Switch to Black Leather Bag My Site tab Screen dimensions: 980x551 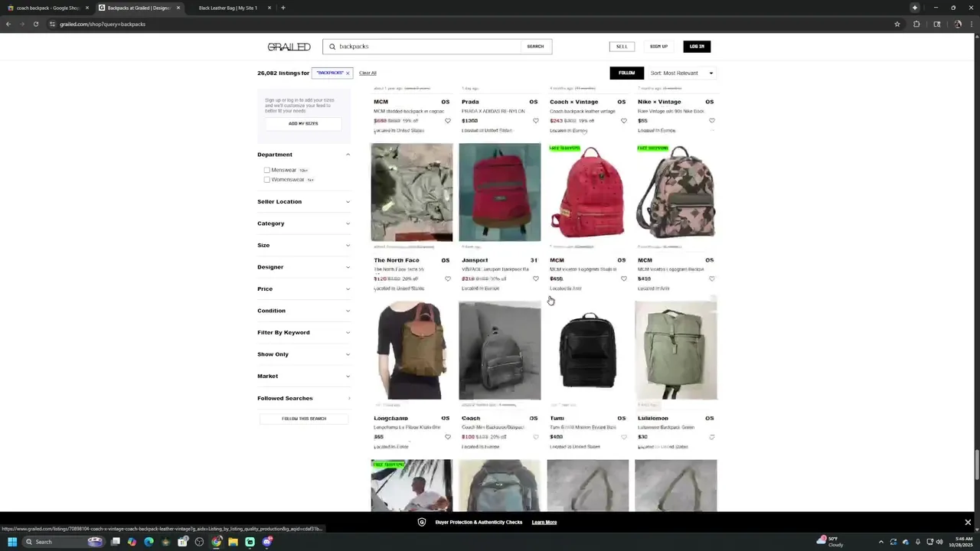tap(229, 8)
